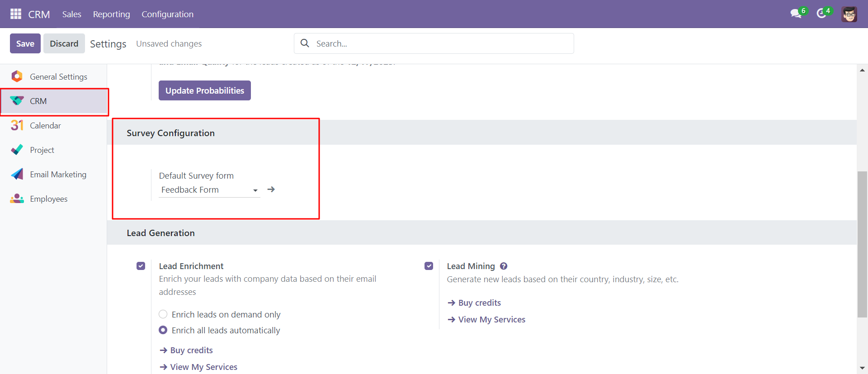
Task: Click the scrollbar up arrow
Action: 862,70
